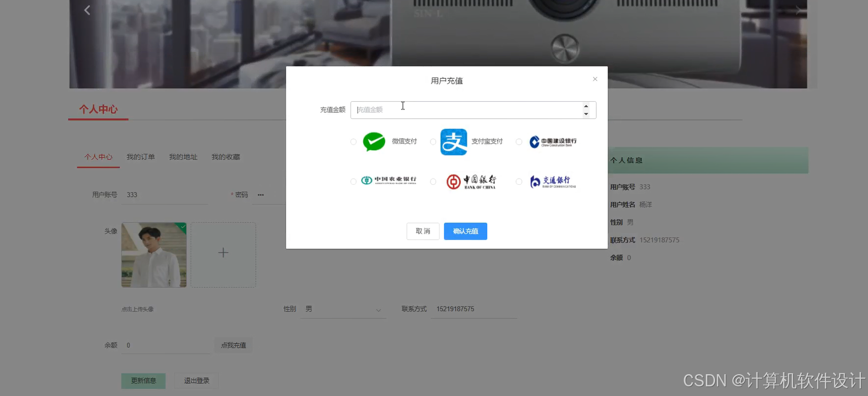This screenshot has height=396, width=868.
Task: Click the WeChat Pay green logo
Action: [x=374, y=142]
